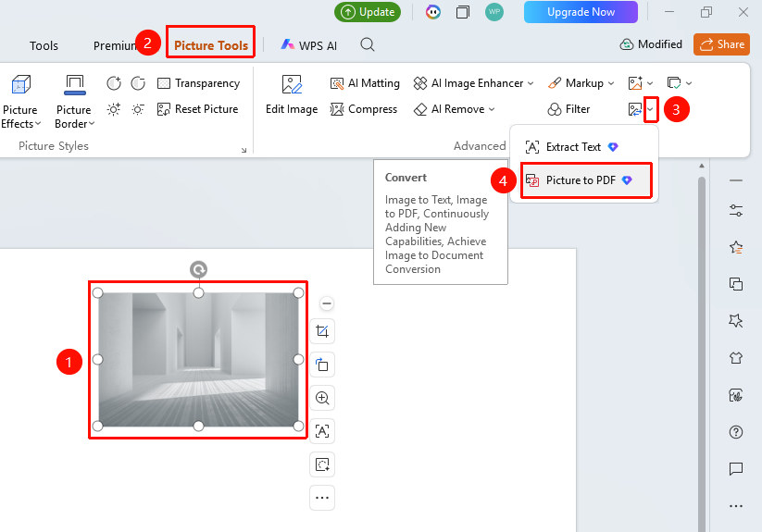Click the sidebar shirt style icon

point(736,358)
